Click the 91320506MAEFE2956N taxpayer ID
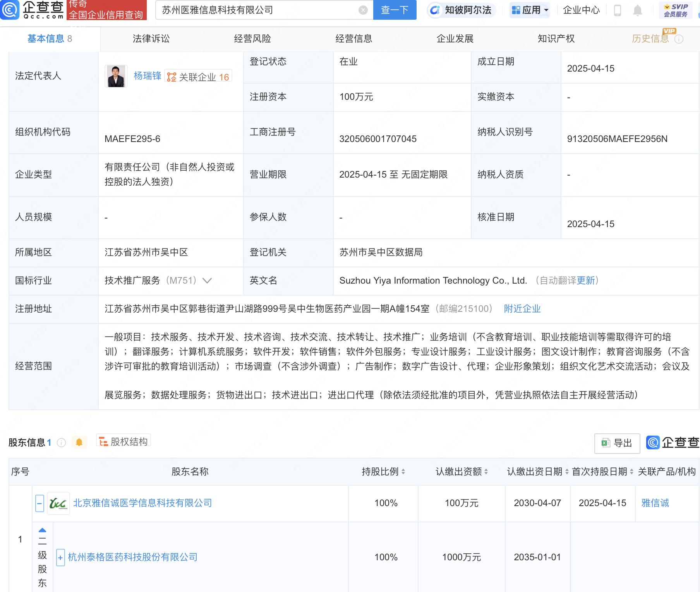 [617, 139]
